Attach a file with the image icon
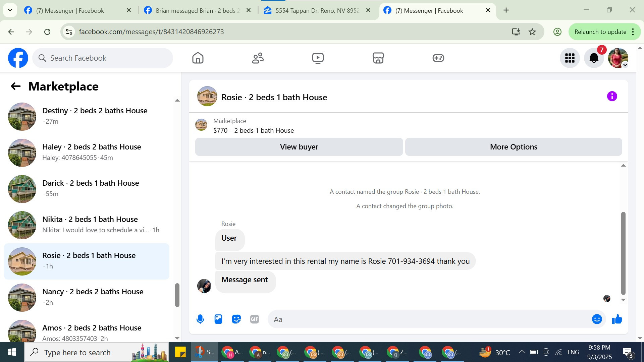 click(218, 319)
